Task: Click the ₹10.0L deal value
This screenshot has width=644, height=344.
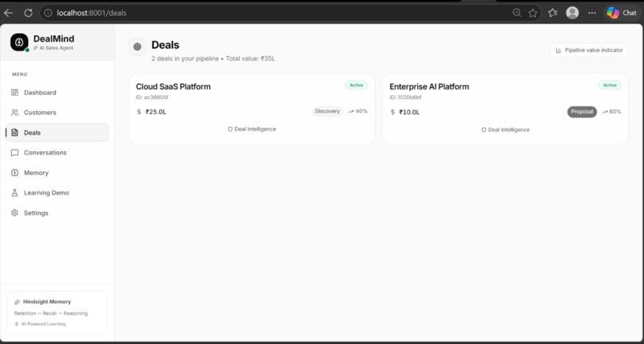Action: click(x=409, y=112)
